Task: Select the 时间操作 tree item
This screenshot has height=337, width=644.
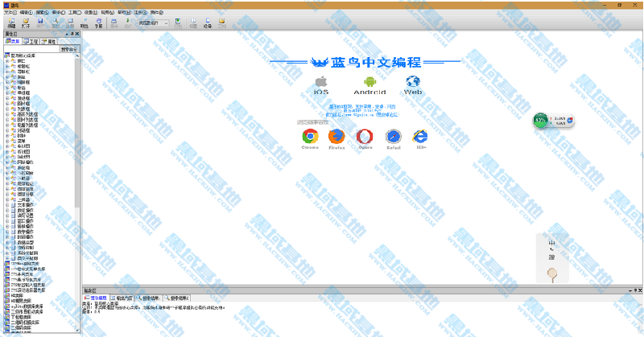Action: [x=26, y=236]
